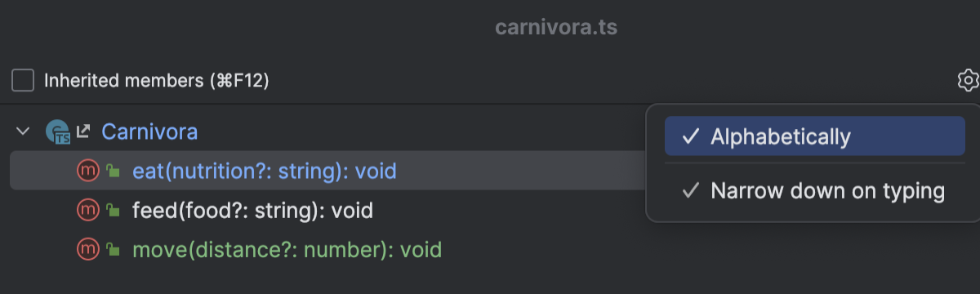Collapse the Carnivora node chevron

[23, 131]
